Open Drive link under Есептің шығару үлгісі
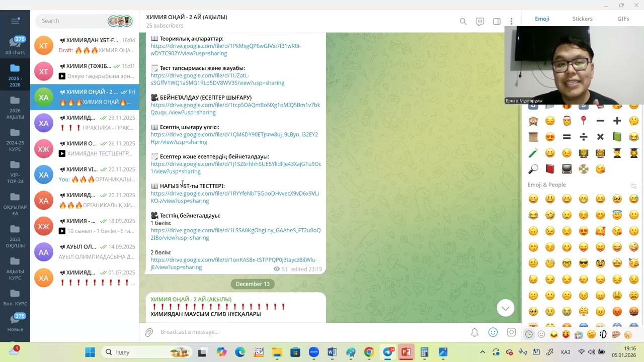Image resolution: width=644 pixels, height=362 pixels. (x=234, y=138)
